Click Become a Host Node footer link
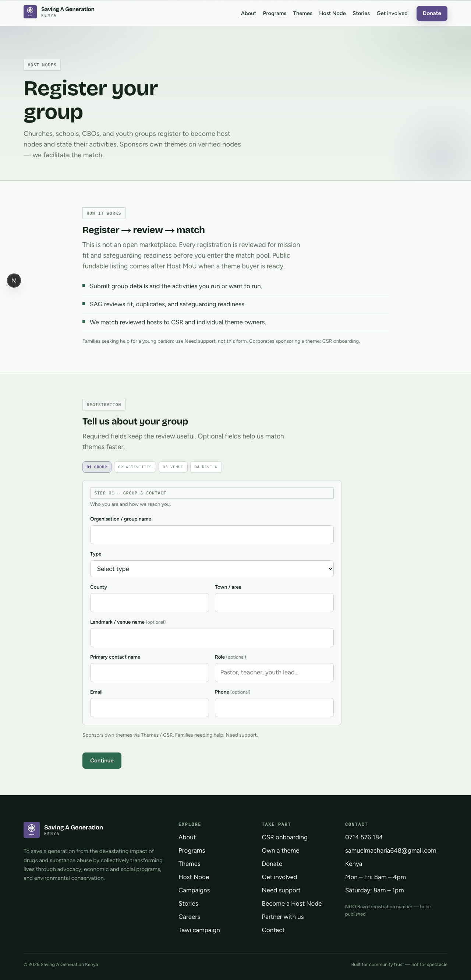471x980 pixels. pyautogui.click(x=291, y=903)
